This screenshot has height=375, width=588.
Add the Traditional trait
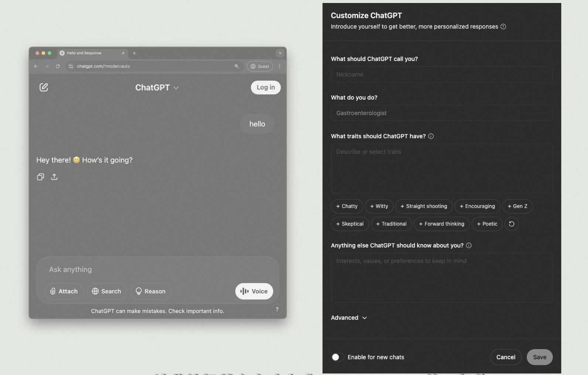coord(391,224)
